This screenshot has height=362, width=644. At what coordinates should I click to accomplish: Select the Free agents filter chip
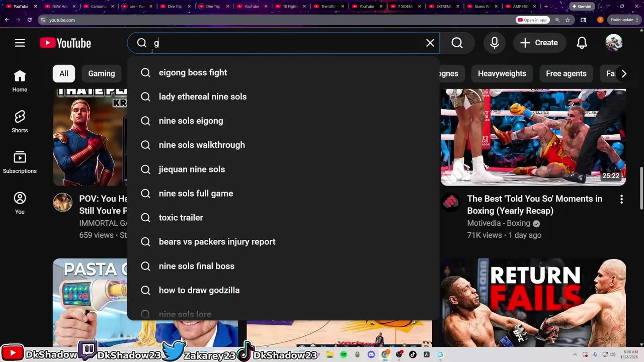click(x=566, y=73)
